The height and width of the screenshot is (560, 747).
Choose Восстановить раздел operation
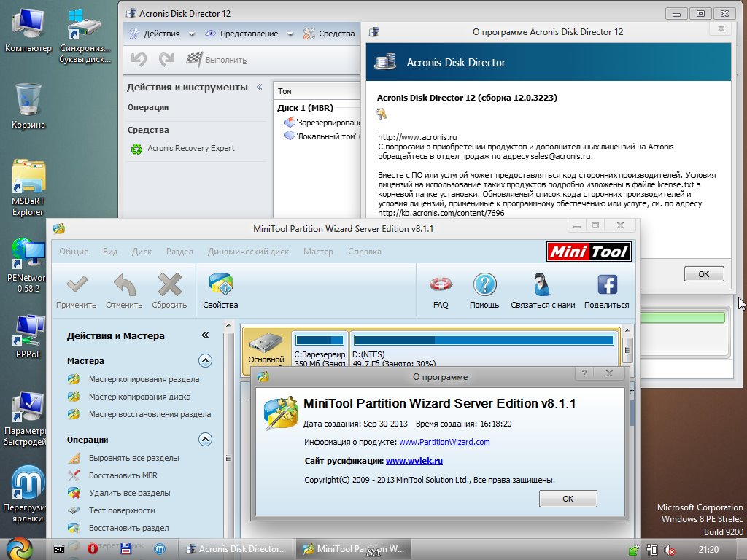[x=117, y=528]
